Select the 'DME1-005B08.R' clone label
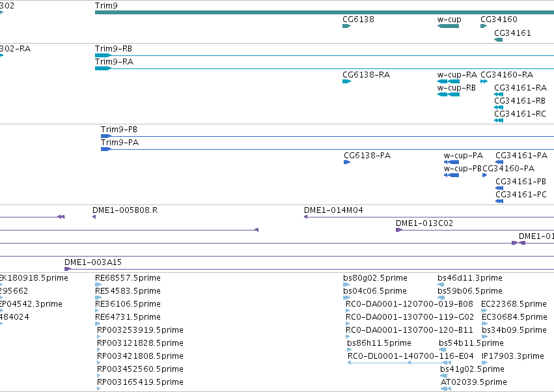The image size is (554, 392). click(x=125, y=210)
